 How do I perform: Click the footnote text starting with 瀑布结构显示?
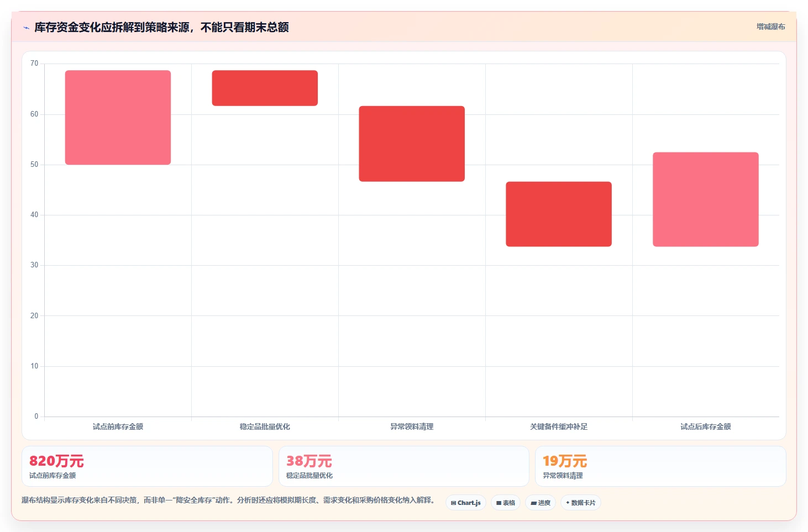228,500
